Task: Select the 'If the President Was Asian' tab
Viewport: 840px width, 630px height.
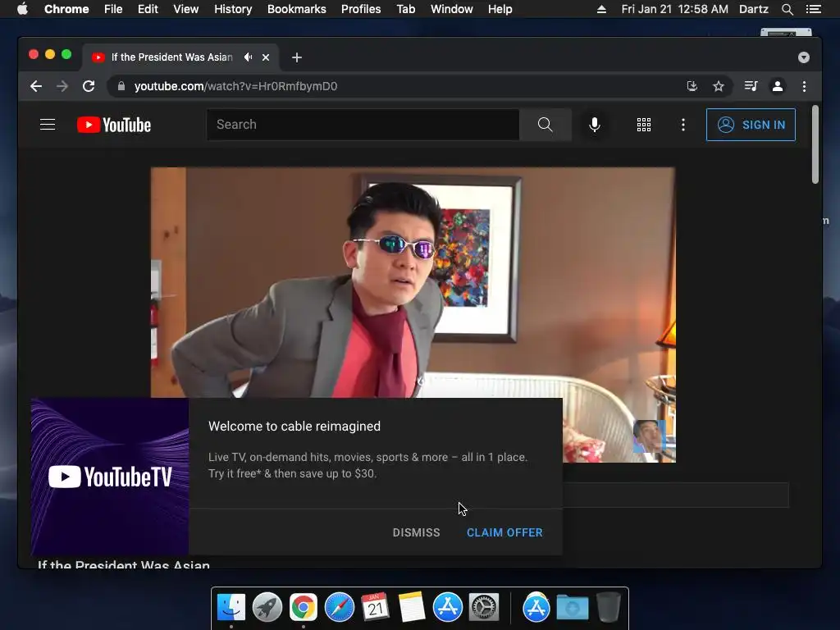Action: (x=180, y=57)
